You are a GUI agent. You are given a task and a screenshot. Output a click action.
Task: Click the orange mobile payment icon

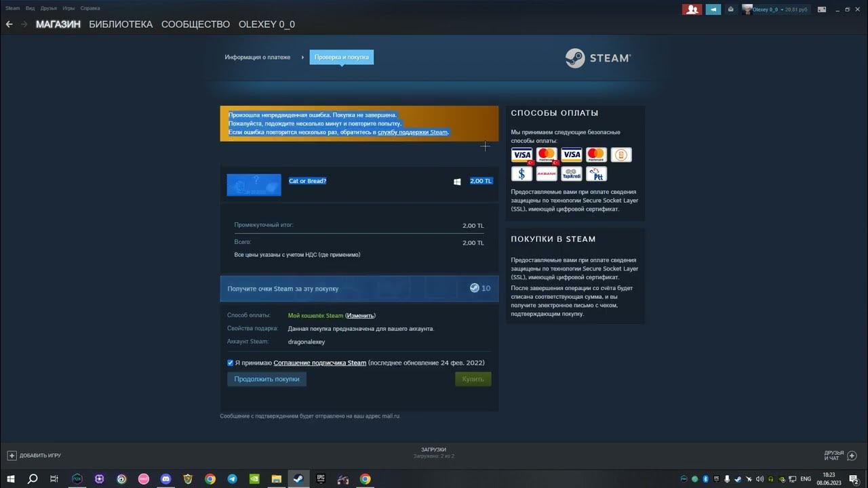tap(621, 155)
